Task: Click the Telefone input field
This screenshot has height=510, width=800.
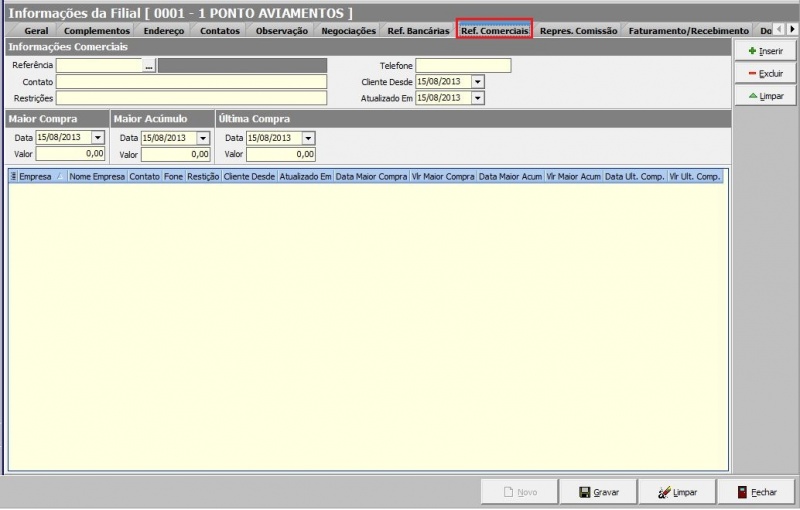Action: click(463, 66)
